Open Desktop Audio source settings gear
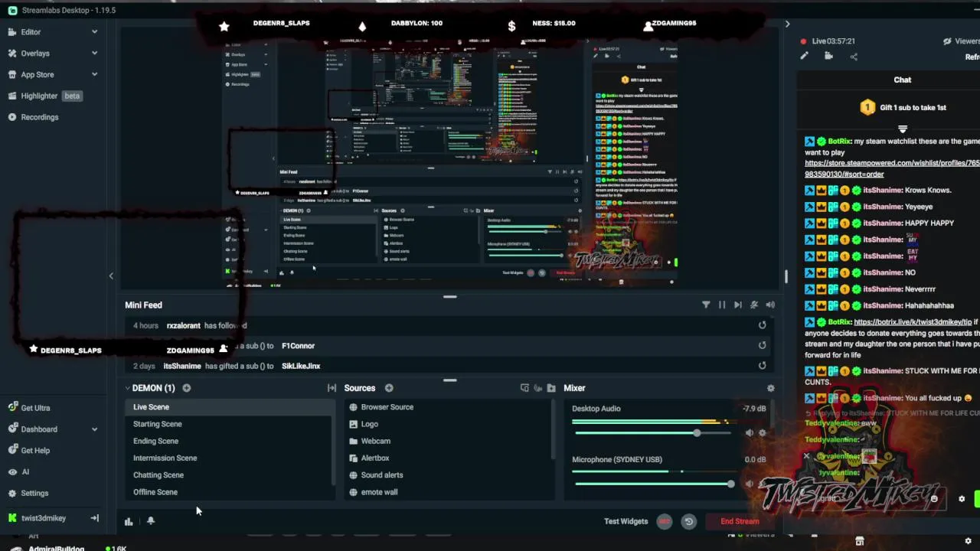This screenshot has width=980, height=551. 762,433
